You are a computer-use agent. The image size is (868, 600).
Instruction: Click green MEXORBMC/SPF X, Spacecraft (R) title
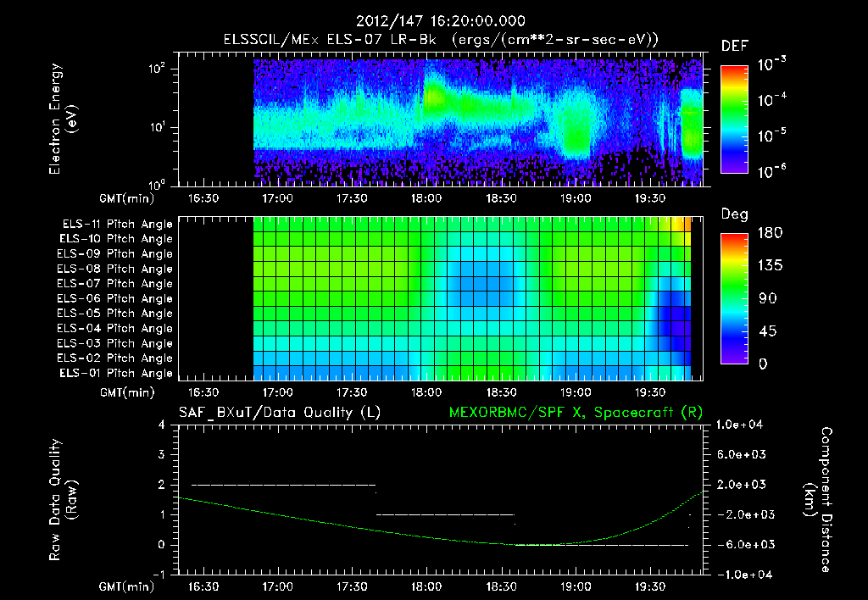576,413
